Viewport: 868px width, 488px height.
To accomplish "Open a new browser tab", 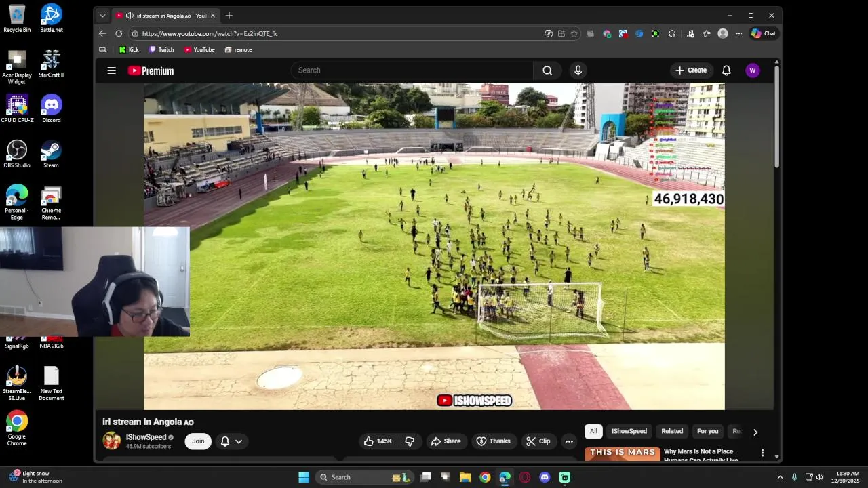I will coord(229,15).
